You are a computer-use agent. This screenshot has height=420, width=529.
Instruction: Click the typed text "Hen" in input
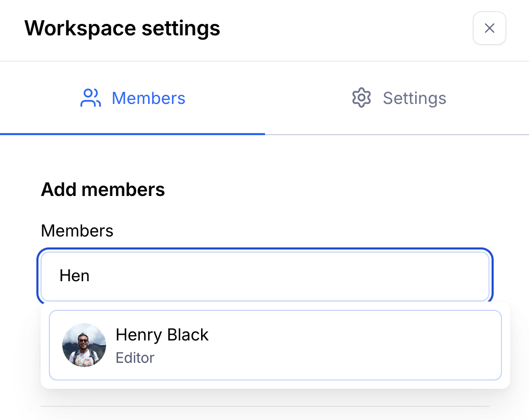[74, 276]
